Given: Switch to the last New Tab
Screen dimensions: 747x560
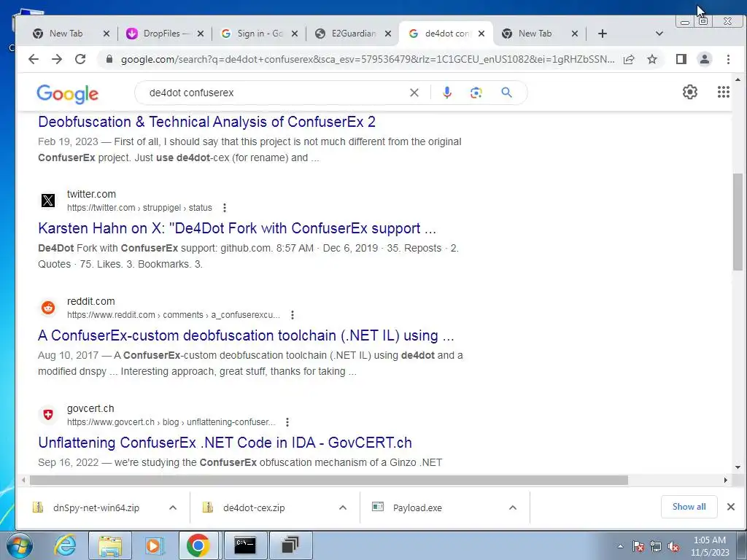Looking at the screenshot, I should pyautogui.click(x=535, y=34).
